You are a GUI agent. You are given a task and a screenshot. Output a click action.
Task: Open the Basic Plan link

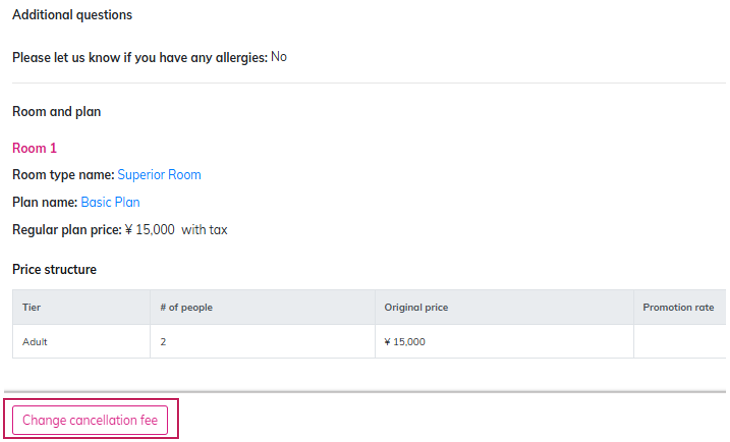click(x=110, y=202)
